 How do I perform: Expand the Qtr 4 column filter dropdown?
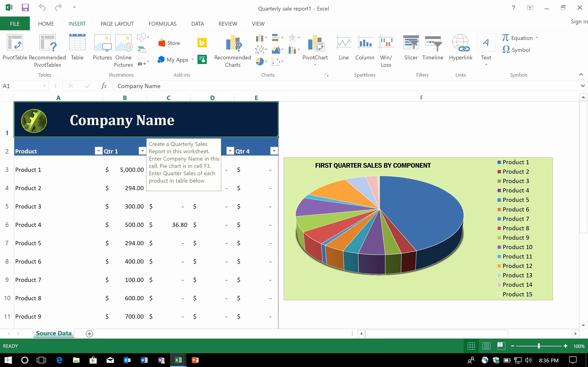(x=274, y=151)
